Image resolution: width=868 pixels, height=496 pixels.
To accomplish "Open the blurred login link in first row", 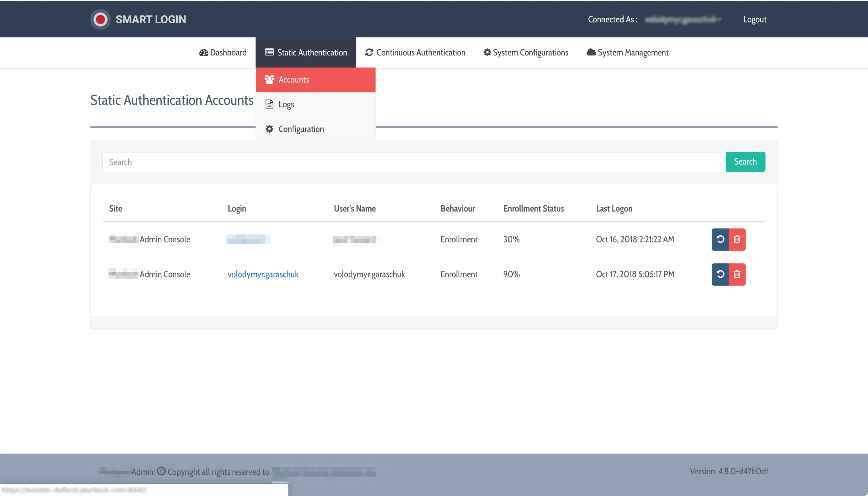I will click(x=248, y=239).
